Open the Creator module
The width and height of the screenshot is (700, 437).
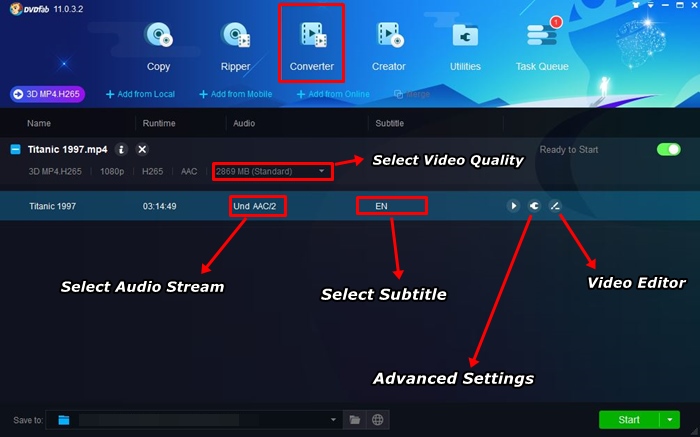coord(389,46)
